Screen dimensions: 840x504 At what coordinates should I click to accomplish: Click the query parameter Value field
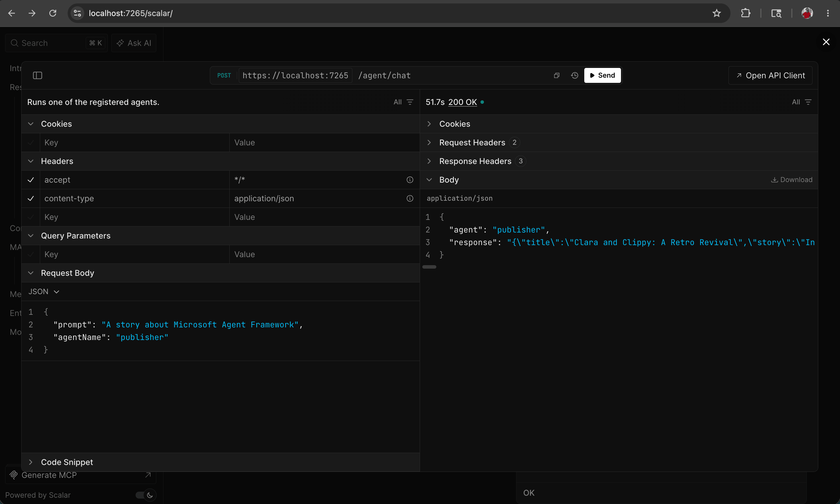325,254
